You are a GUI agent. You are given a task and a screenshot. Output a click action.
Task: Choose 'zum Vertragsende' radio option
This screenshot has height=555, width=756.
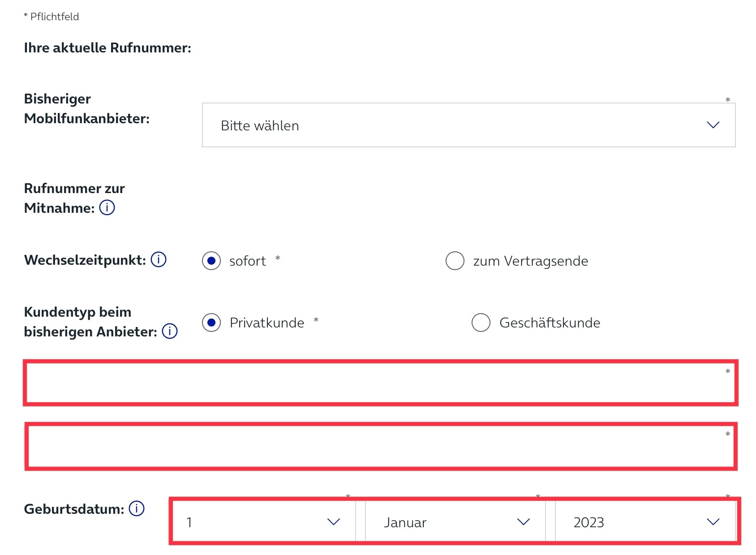pos(455,261)
